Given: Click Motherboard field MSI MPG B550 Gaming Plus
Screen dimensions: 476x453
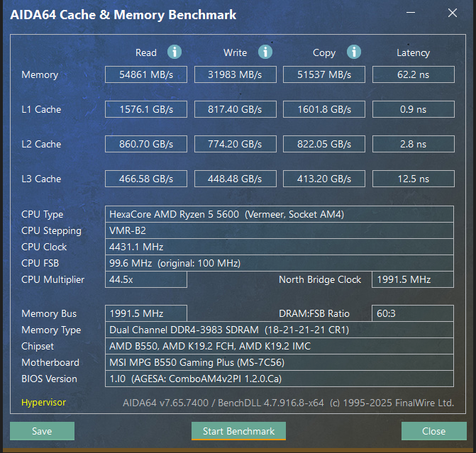Looking at the screenshot, I should pyautogui.click(x=279, y=362).
